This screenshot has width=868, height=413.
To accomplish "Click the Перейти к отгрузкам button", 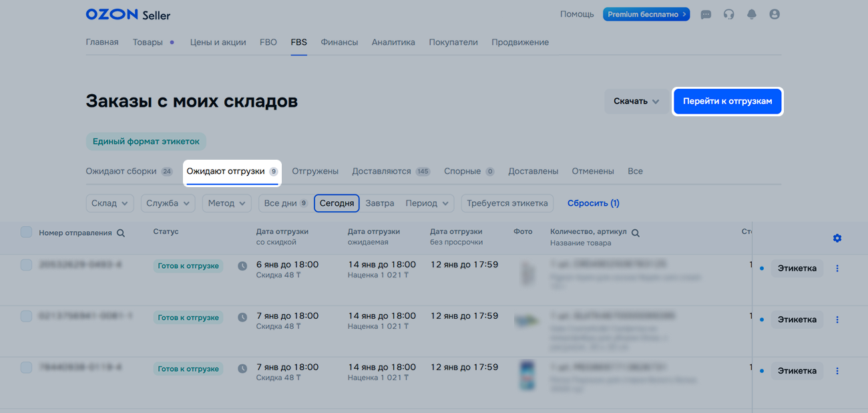I will click(x=727, y=102).
